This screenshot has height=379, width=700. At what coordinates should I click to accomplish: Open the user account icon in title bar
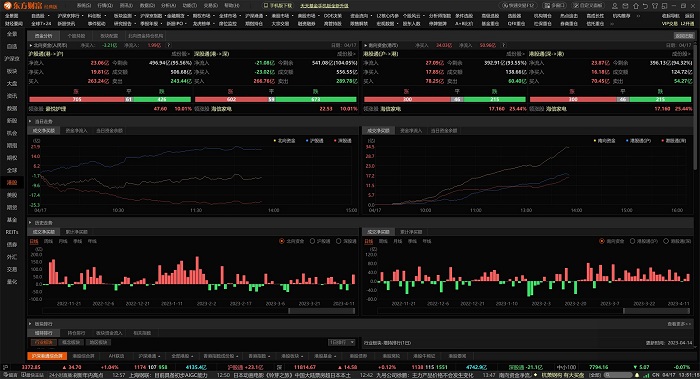pyautogui.click(x=615, y=6)
